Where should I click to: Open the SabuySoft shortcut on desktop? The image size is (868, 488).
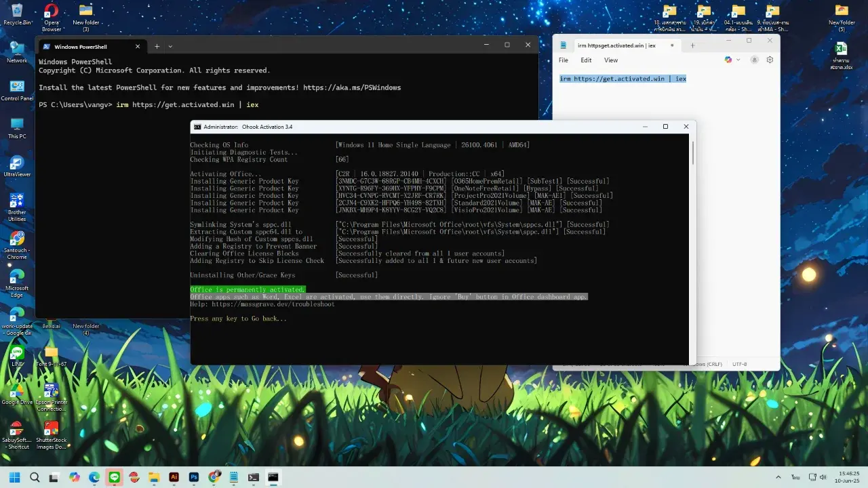[17, 435]
